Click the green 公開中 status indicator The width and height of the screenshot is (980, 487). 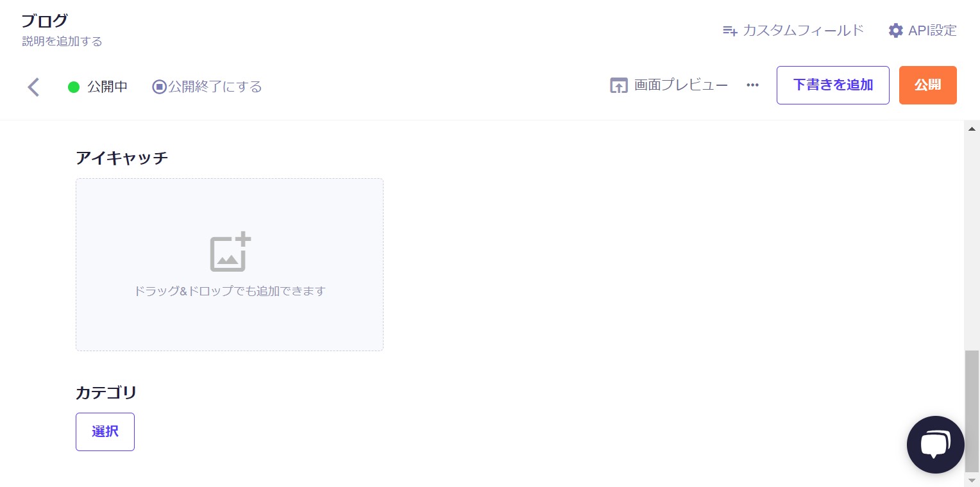pyautogui.click(x=74, y=87)
